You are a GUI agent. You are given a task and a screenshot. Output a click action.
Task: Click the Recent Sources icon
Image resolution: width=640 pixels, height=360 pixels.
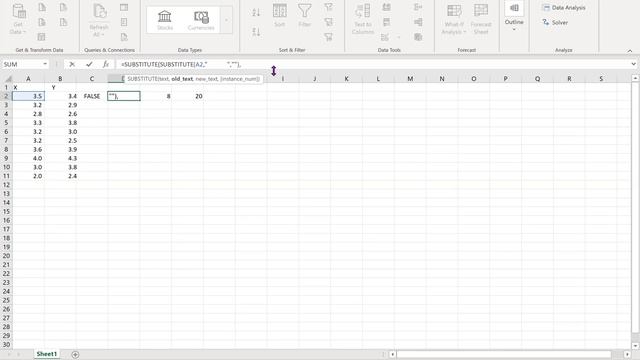tap(63, 7)
